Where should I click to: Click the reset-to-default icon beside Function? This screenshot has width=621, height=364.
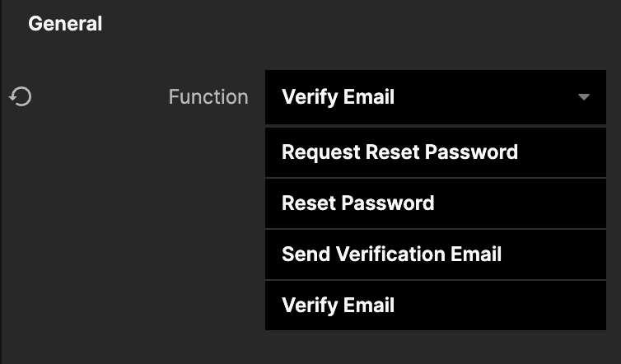pyautogui.click(x=21, y=97)
